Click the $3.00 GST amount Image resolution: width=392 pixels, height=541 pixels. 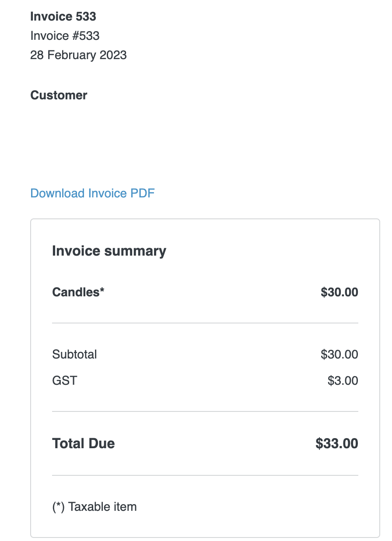pyautogui.click(x=343, y=380)
